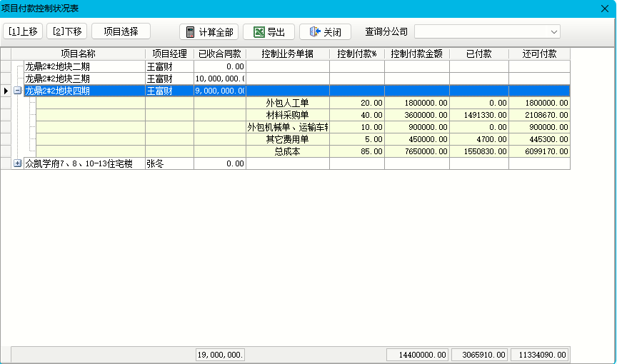Viewport: 617px width, 364px height.
Task: Select the 材料采购单 row cell
Action: point(287,115)
